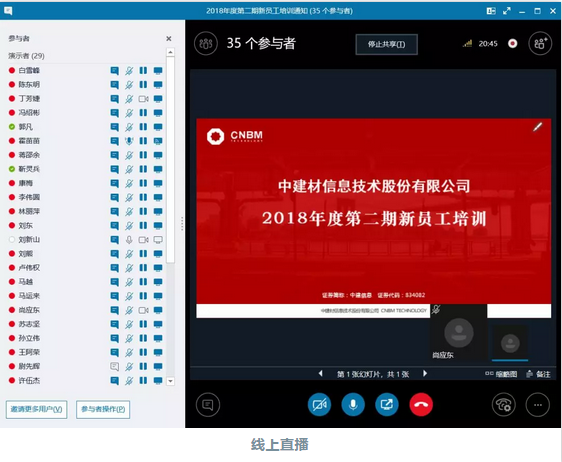Viewport: 562px width, 462px height.
Task: Click 尚应东 video tile placeholder
Action: (458, 332)
